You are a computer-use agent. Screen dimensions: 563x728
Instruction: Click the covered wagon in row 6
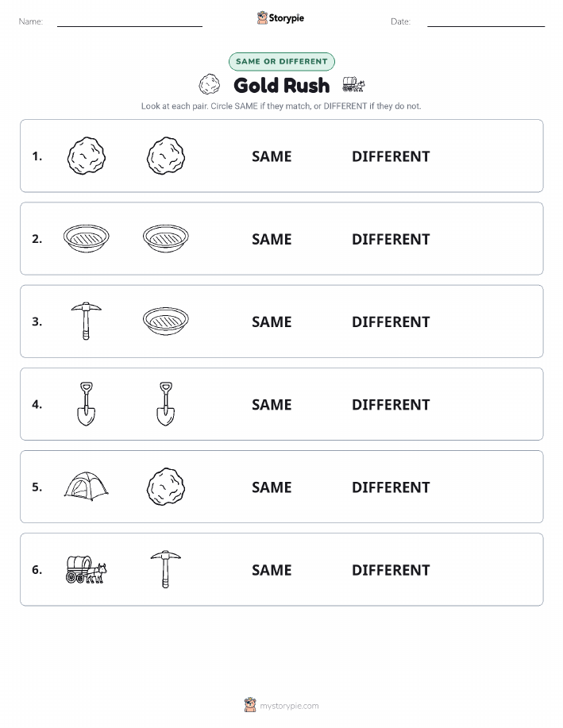[x=87, y=569]
